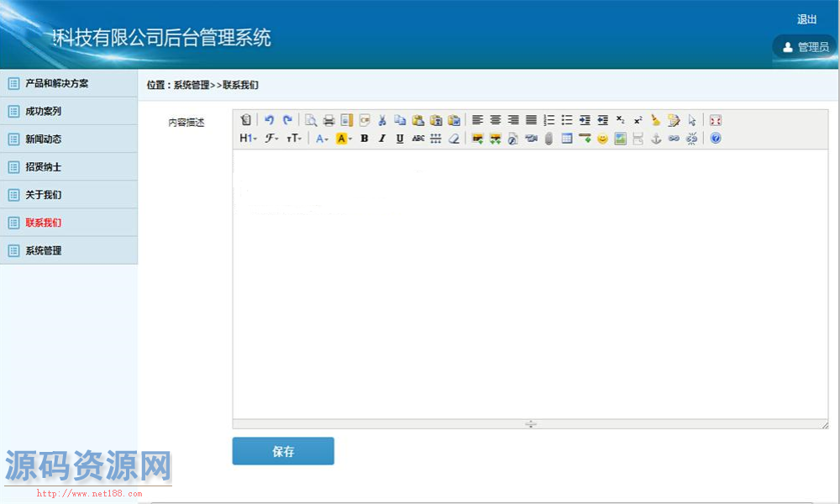Decrease indent with the outdent icon

(602, 120)
